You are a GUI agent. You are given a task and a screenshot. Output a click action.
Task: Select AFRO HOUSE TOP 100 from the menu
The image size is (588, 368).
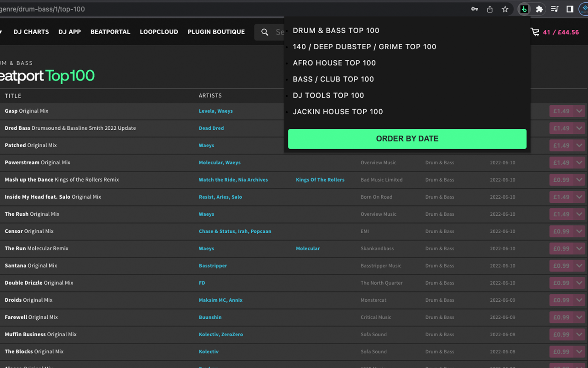point(334,63)
